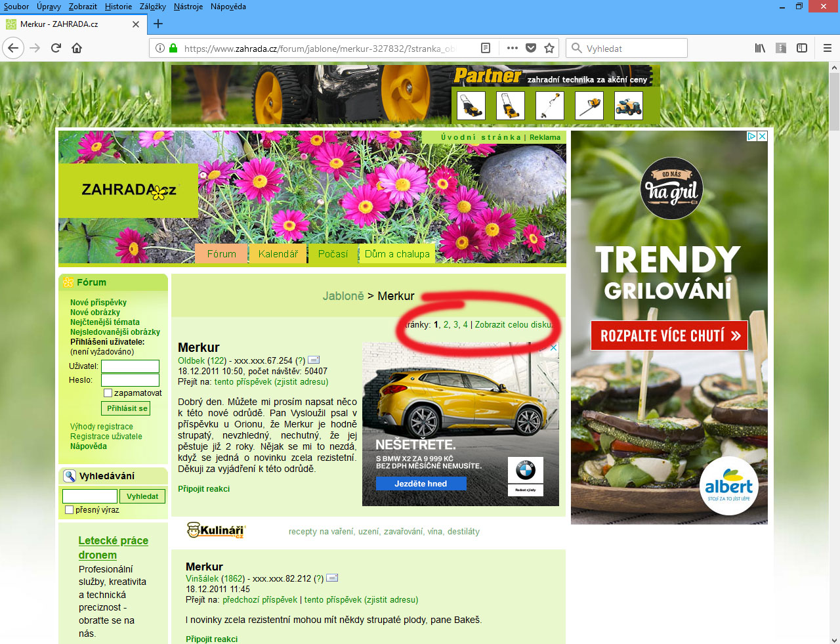
Task: Click the Uživatel input field
Action: click(x=130, y=366)
